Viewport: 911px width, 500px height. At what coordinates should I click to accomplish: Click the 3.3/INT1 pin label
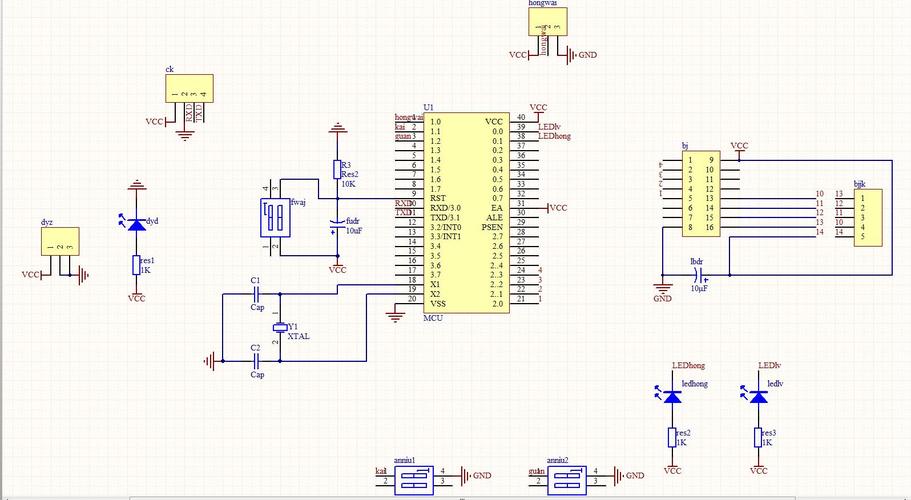(x=445, y=236)
